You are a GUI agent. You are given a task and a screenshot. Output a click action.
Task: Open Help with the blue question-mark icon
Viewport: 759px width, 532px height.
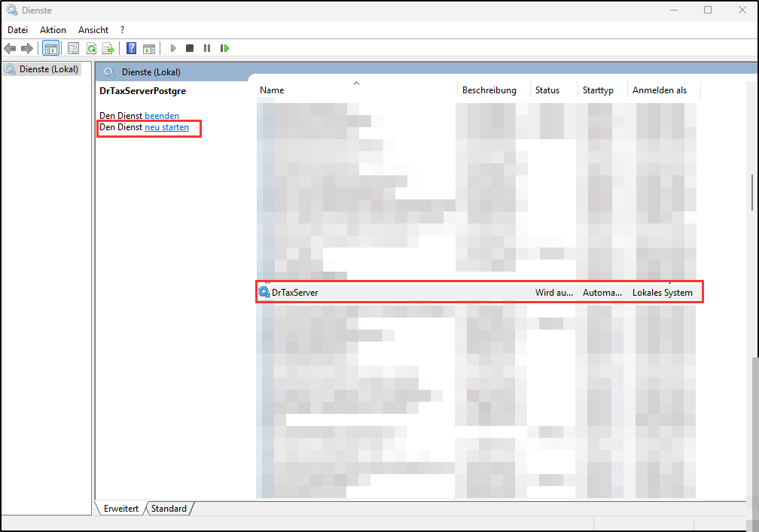click(x=131, y=48)
